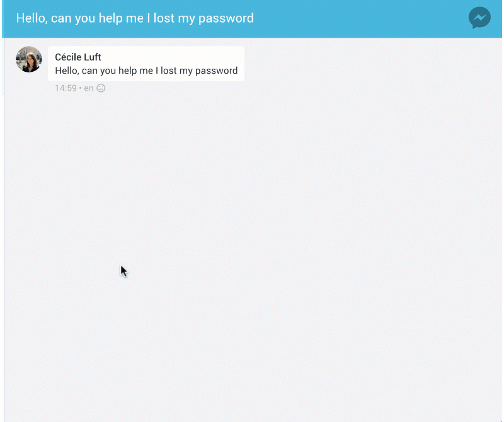Click the word "can" in the header title
Viewport: 504px width, 422px height.
click(62, 18)
